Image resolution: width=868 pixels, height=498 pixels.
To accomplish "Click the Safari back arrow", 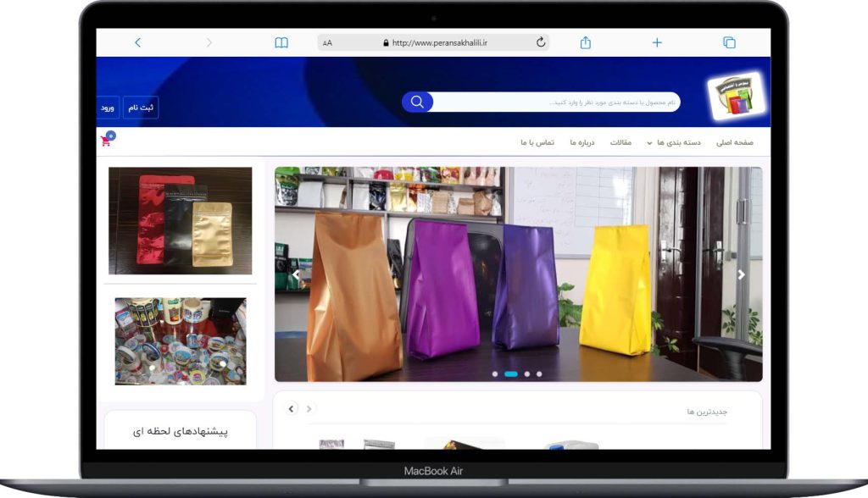I will [x=138, y=42].
